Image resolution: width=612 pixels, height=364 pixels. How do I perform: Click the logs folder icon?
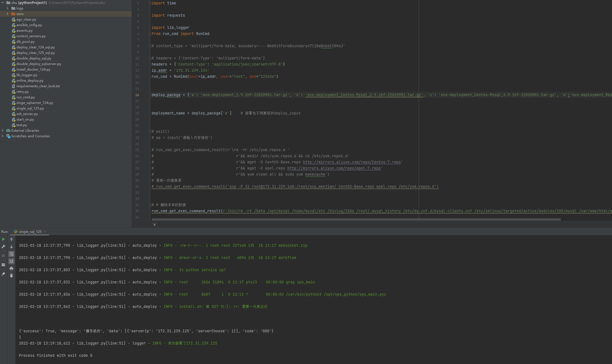tap(13, 8)
